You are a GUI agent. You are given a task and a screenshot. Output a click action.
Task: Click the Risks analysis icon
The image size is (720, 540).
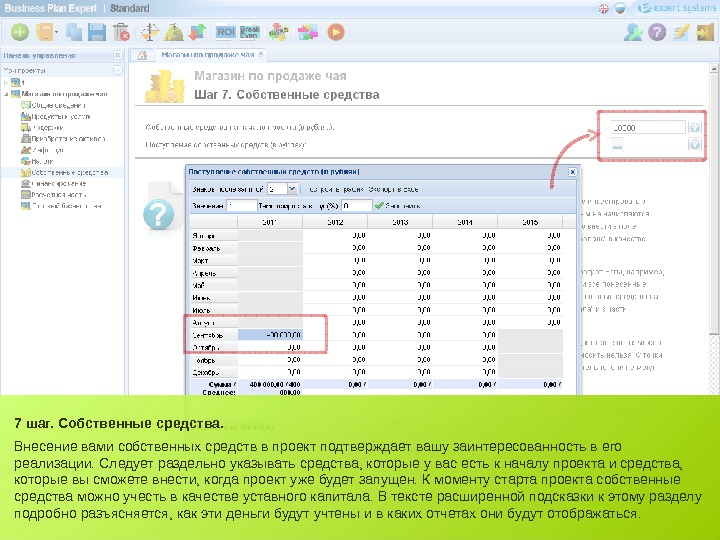point(278,32)
